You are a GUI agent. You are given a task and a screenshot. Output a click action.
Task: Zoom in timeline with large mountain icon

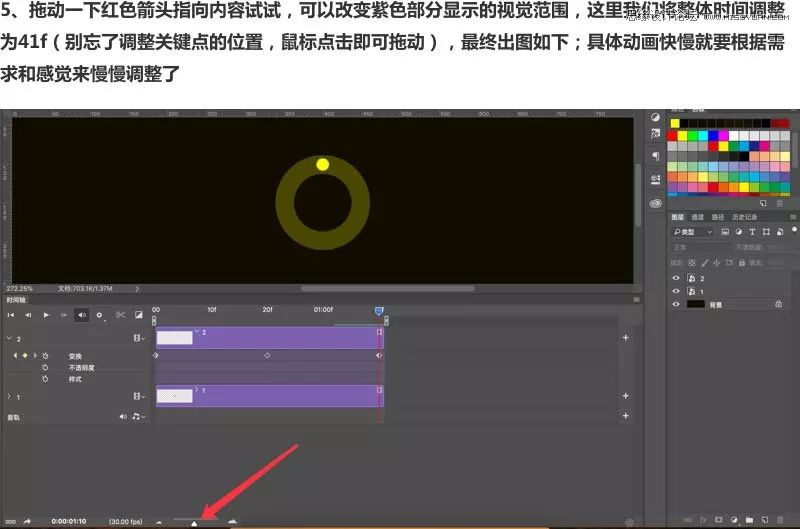pyautogui.click(x=232, y=521)
